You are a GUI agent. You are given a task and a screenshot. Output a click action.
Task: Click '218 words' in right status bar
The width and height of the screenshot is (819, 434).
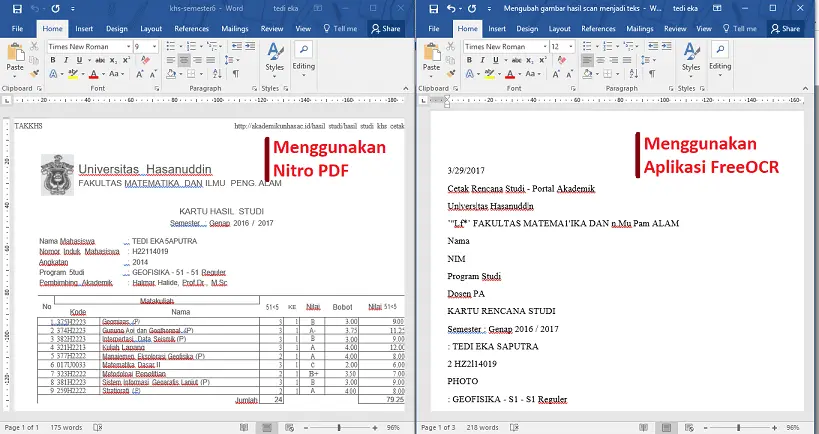[x=482, y=427]
